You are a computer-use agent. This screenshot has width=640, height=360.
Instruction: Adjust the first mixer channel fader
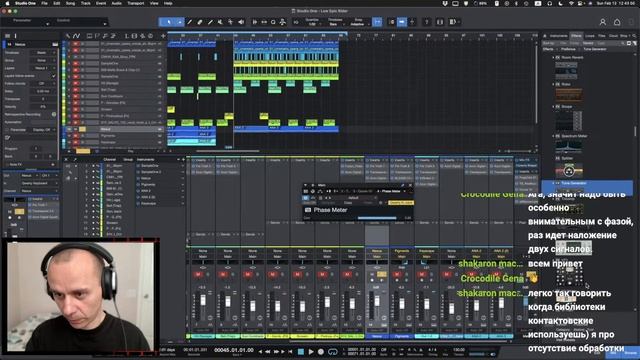pyautogui.click(x=203, y=301)
